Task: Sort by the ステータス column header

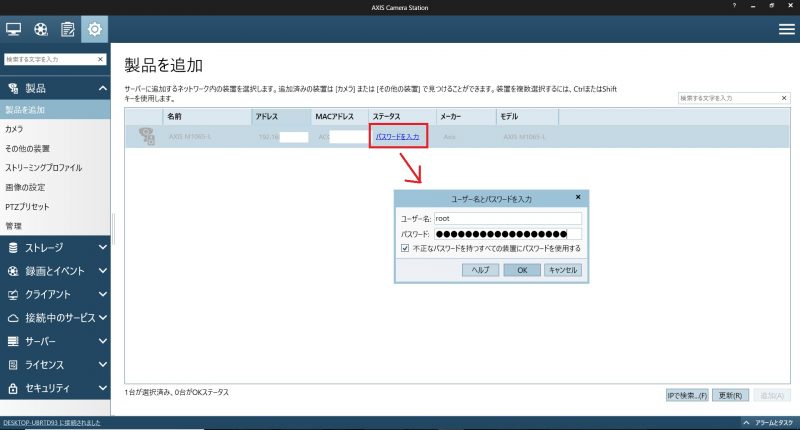Action: coord(402,116)
